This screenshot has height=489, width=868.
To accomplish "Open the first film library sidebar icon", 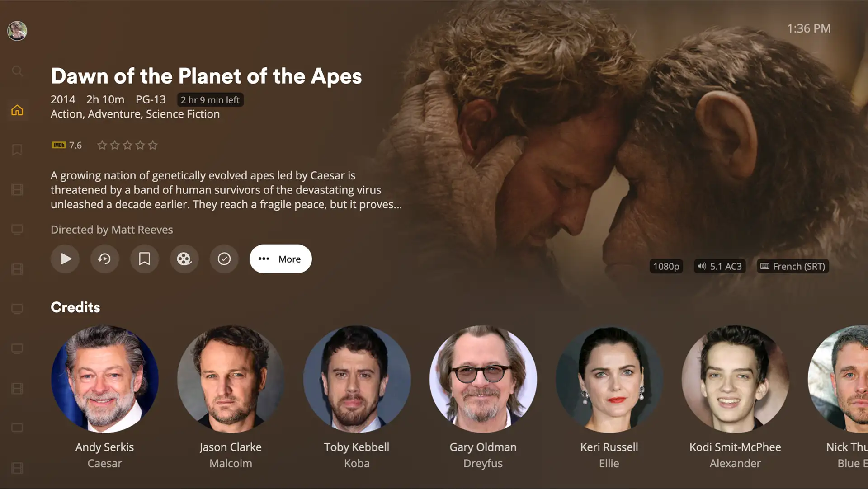I will tap(17, 190).
